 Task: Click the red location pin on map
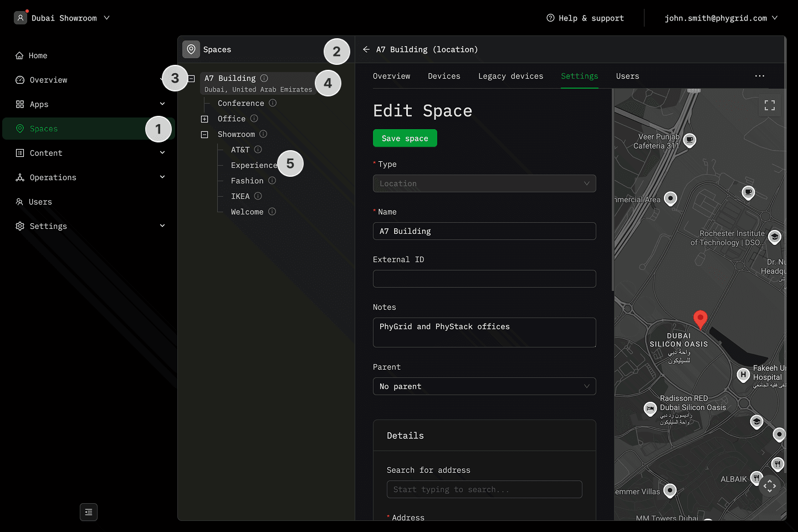700,319
